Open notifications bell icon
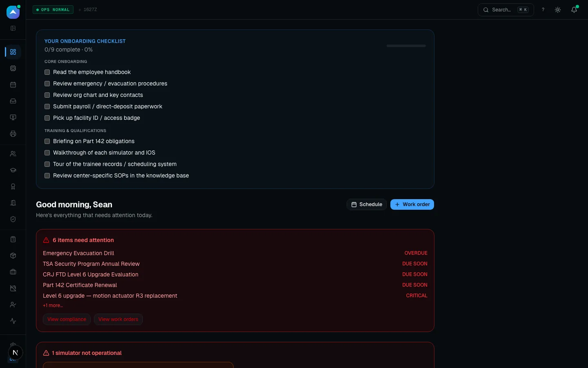588x368 pixels. tap(574, 10)
